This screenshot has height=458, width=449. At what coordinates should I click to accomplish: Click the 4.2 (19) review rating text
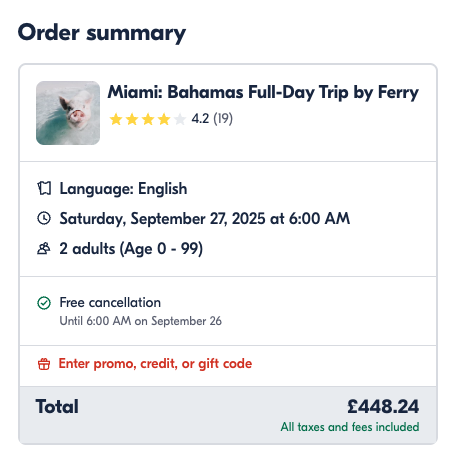point(212,119)
